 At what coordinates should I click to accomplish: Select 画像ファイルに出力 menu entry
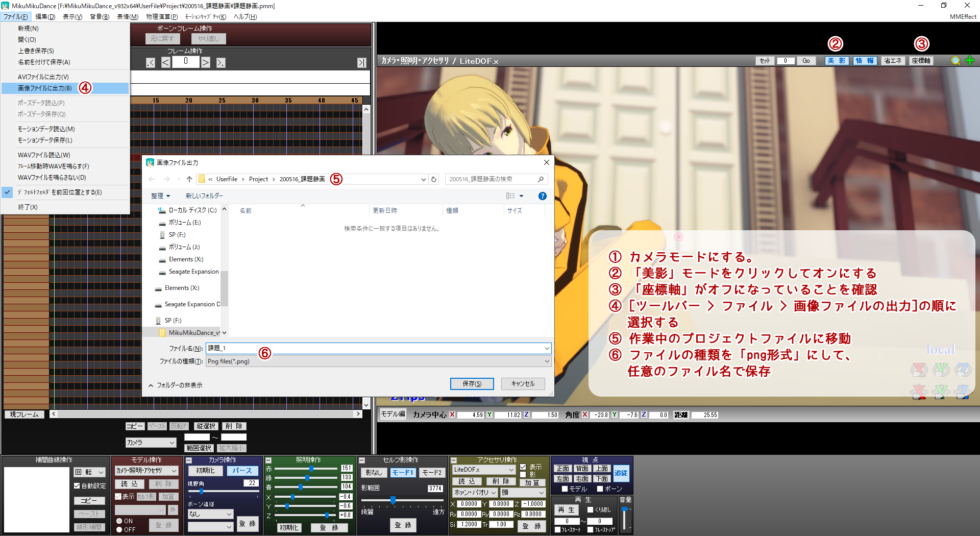(45, 88)
